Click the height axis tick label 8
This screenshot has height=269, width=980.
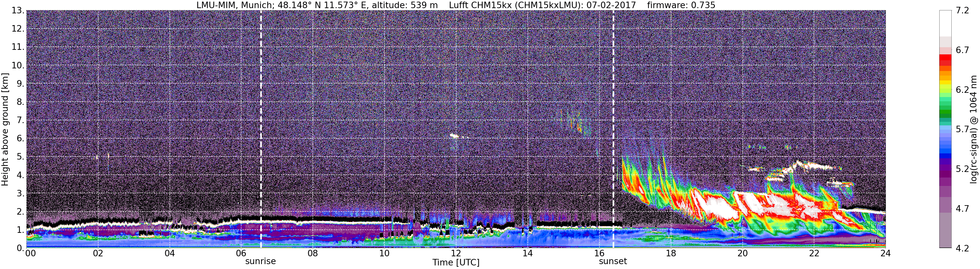(x=20, y=102)
